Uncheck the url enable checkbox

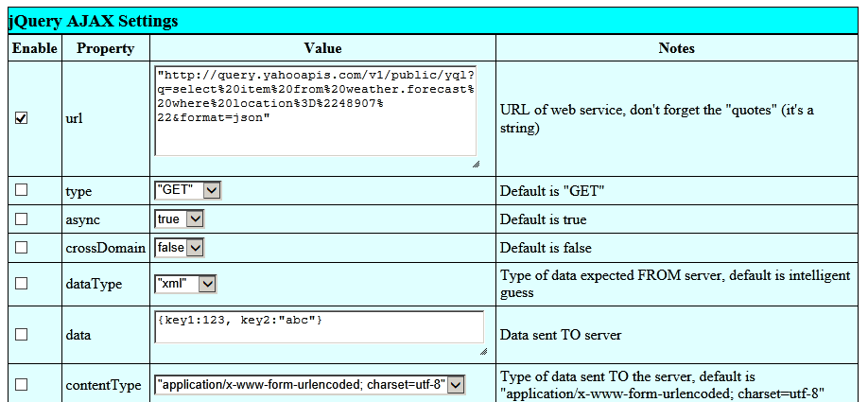21,118
